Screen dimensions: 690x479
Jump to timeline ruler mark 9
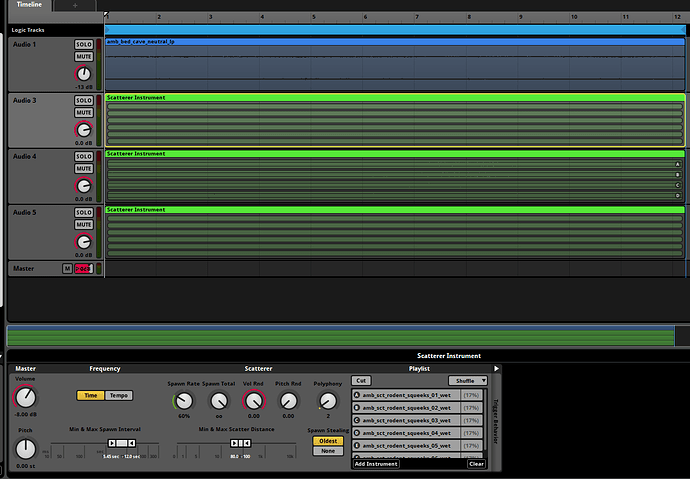(x=521, y=17)
